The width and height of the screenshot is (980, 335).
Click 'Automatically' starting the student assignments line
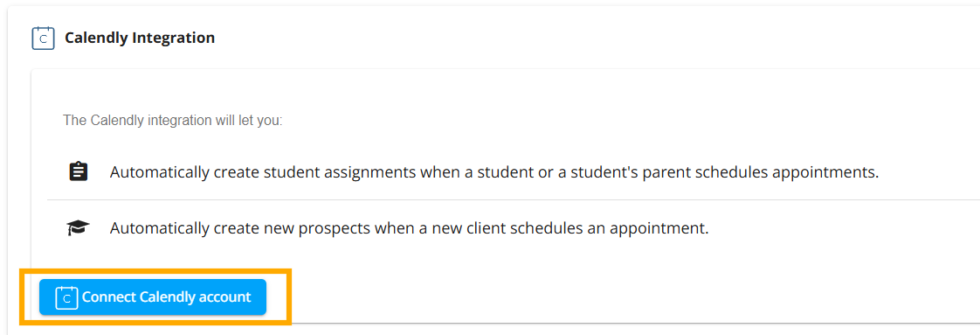pos(153,172)
